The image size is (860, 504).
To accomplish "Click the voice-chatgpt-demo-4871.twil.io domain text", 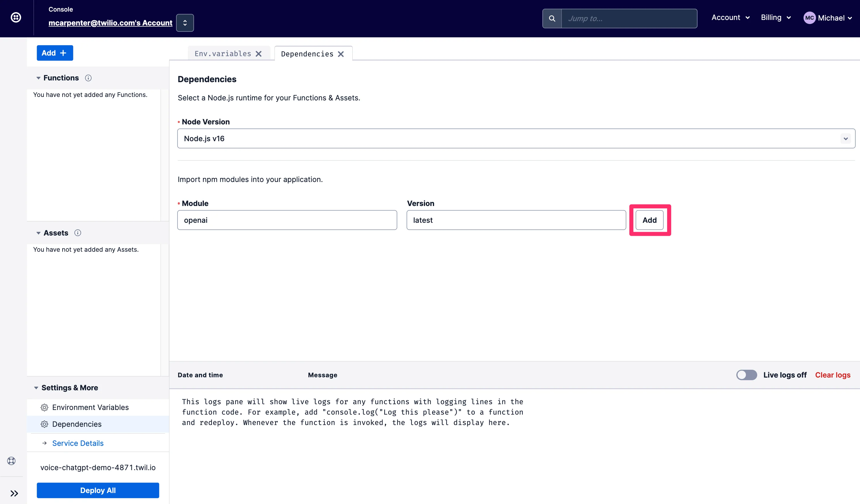I will [98, 468].
